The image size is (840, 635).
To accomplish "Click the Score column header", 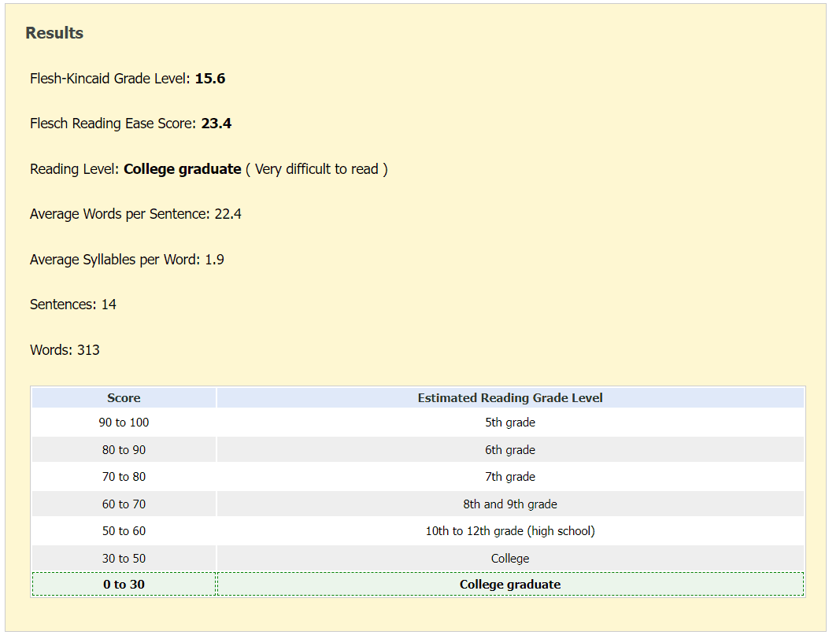I will click(124, 398).
